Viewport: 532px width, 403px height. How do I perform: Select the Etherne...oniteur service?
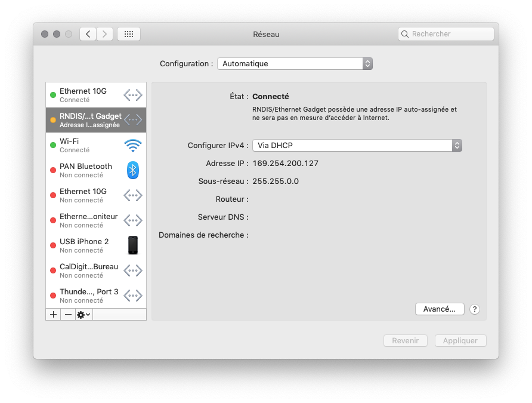tap(96, 220)
